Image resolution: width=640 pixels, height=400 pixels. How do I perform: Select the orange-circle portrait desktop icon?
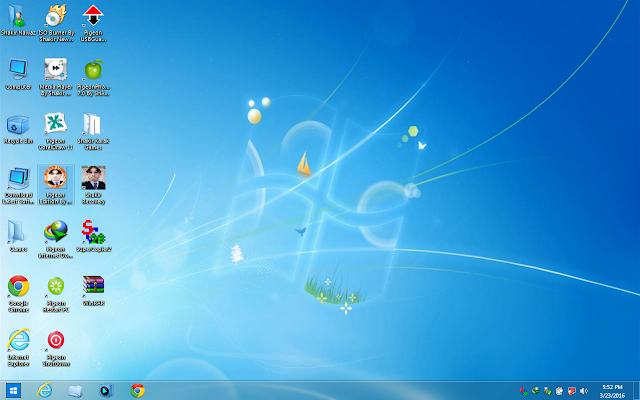pyautogui.click(x=56, y=185)
